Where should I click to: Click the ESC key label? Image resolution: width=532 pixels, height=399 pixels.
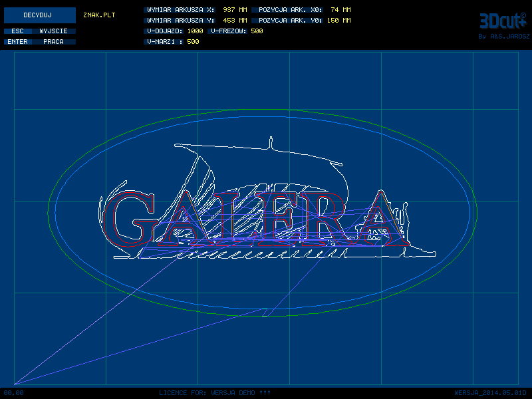(18, 31)
